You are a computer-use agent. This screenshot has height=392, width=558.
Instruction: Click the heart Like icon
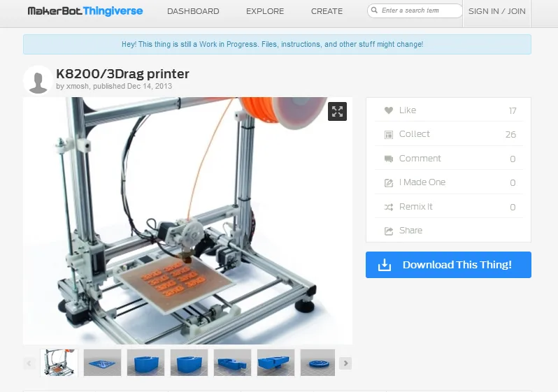(389, 110)
